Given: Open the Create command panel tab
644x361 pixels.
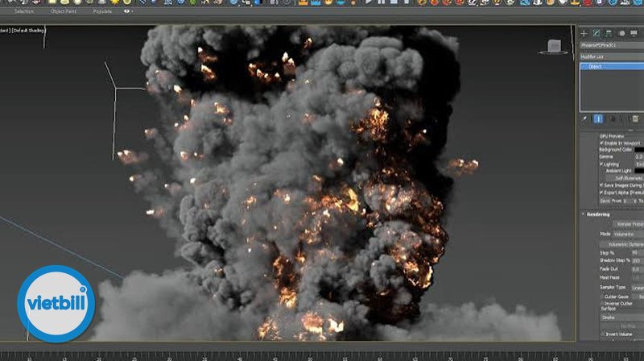Looking at the screenshot, I should (584, 33).
